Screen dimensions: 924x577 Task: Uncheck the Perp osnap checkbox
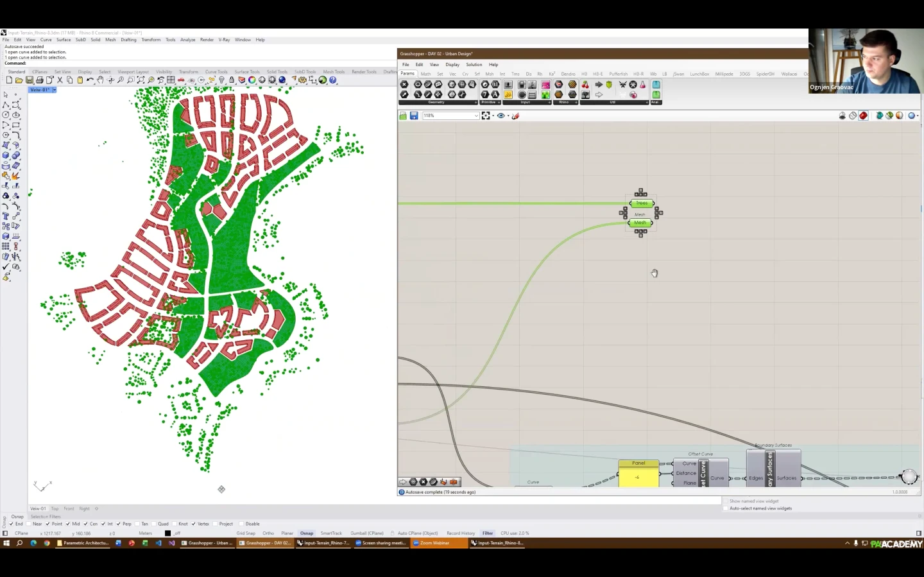(119, 524)
